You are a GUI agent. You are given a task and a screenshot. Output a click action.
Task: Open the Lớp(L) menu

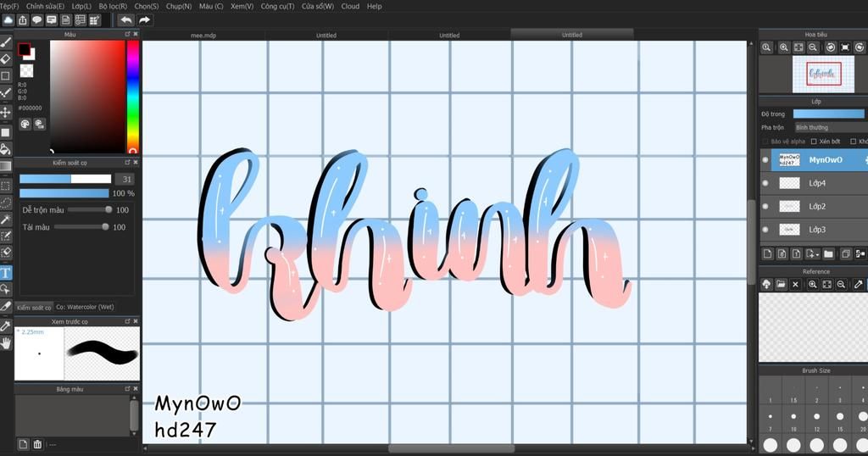point(81,6)
